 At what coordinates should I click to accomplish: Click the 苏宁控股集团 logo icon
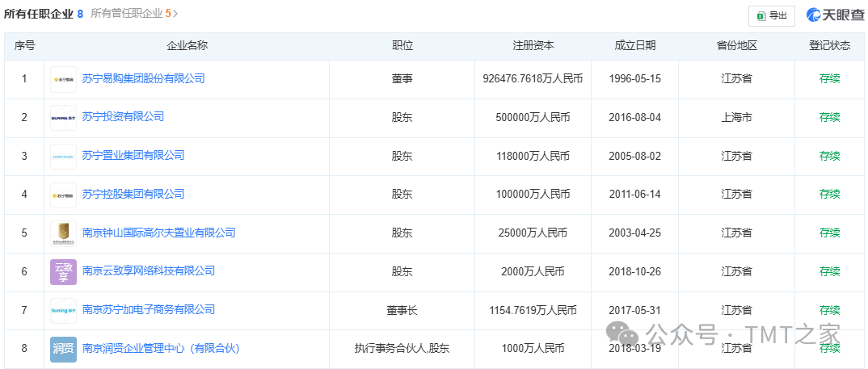coord(63,195)
